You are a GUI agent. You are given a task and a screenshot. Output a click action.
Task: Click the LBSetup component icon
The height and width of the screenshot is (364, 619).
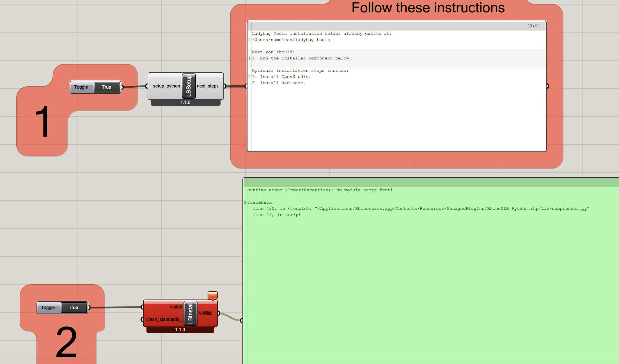click(x=189, y=86)
